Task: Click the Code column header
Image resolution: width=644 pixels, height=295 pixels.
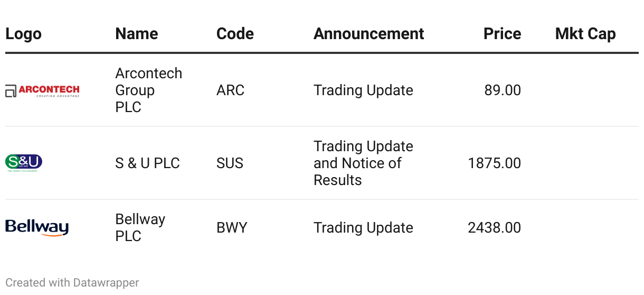Action: pos(235,34)
